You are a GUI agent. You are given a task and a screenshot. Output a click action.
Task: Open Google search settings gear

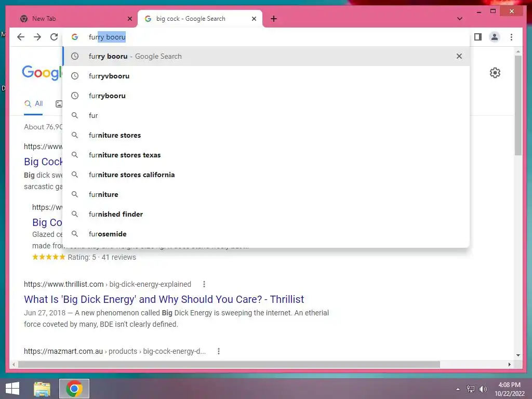pos(495,73)
